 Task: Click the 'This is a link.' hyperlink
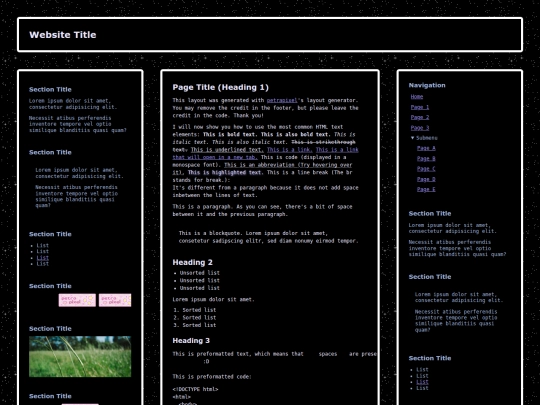pyautogui.click(x=290, y=149)
